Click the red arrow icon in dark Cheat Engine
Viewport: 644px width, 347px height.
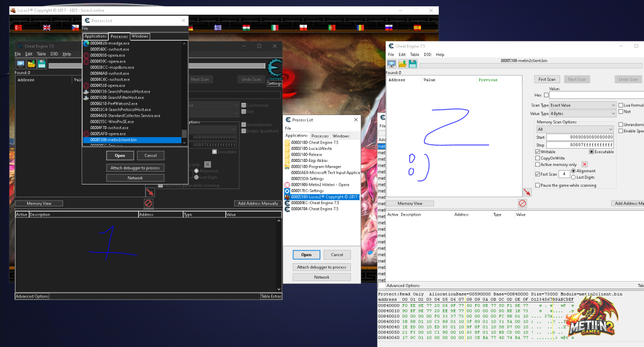[150, 192]
